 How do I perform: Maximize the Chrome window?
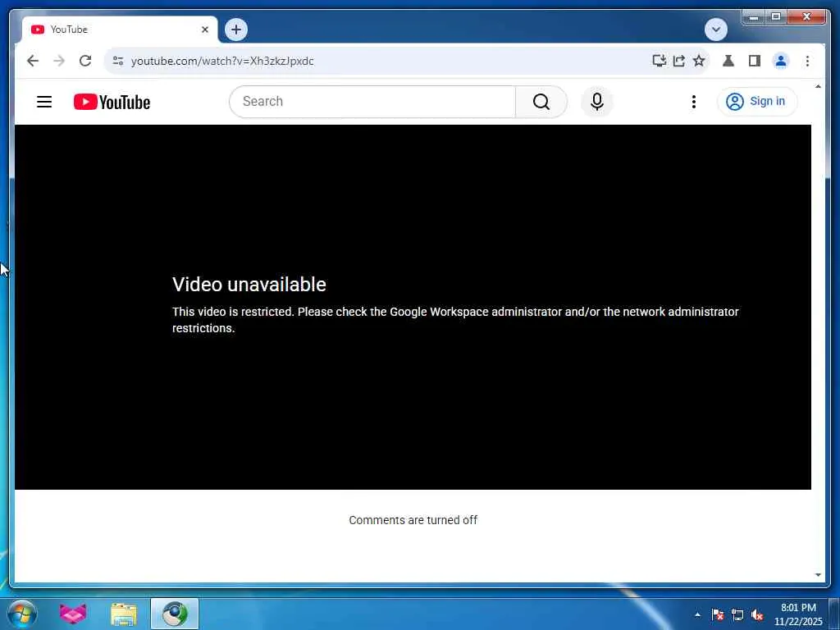click(776, 17)
